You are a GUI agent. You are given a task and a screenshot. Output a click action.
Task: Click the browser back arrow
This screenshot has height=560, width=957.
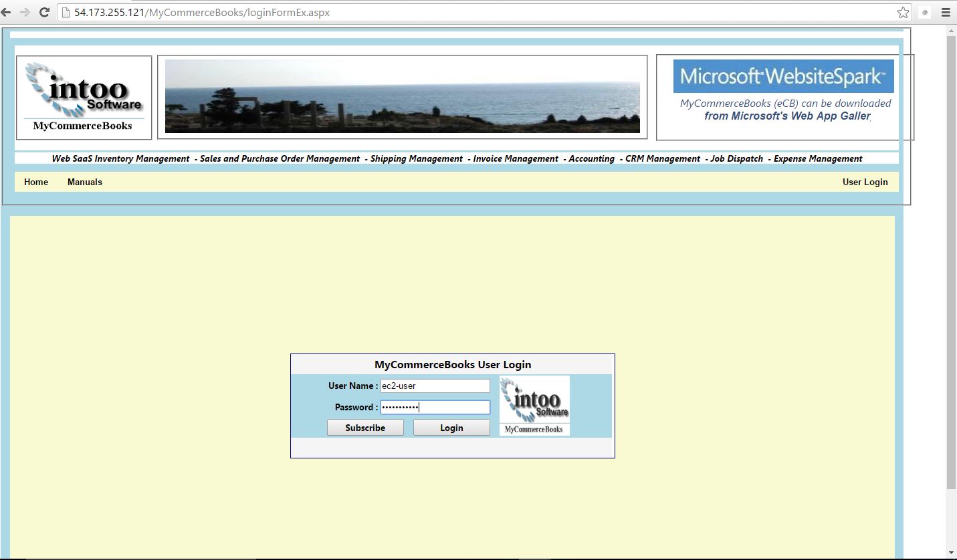tap(7, 13)
